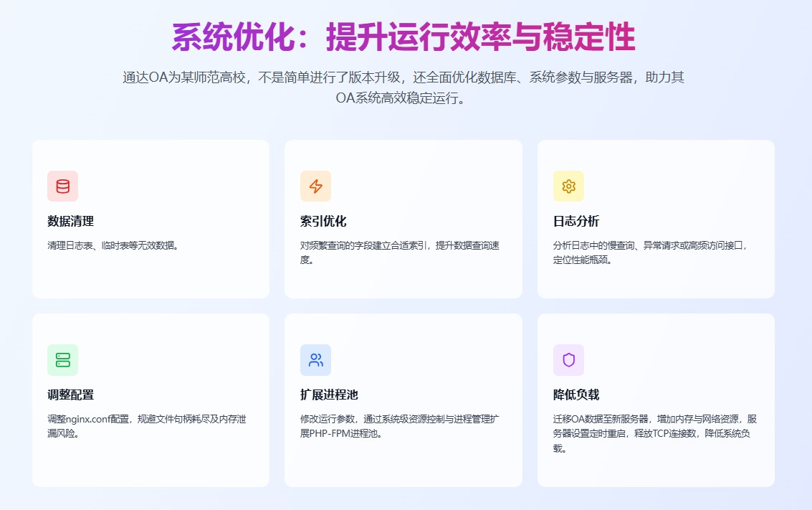Screen dimensions: 812x510
Task: Click the description about 分析日志中的慢查询
Action: click(x=650, y=252)
